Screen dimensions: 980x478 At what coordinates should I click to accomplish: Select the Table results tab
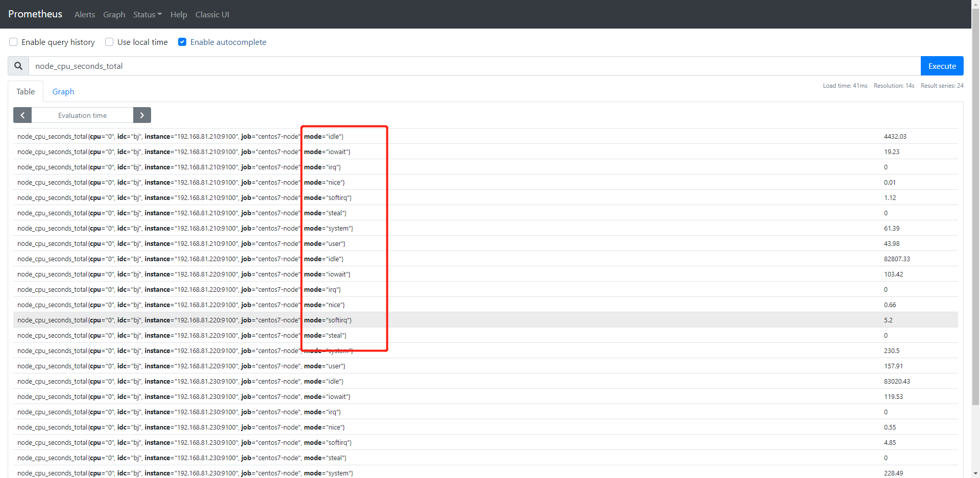tap(25, 91)
